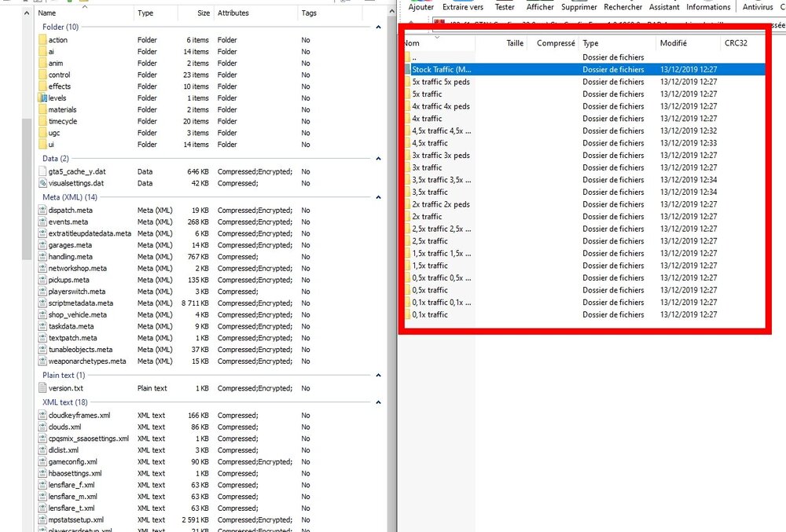The height and width of the screenshot is (532, 786).
Task: Click the file icon beside gta5_cache_y.dat
Action: click(42, 171)
